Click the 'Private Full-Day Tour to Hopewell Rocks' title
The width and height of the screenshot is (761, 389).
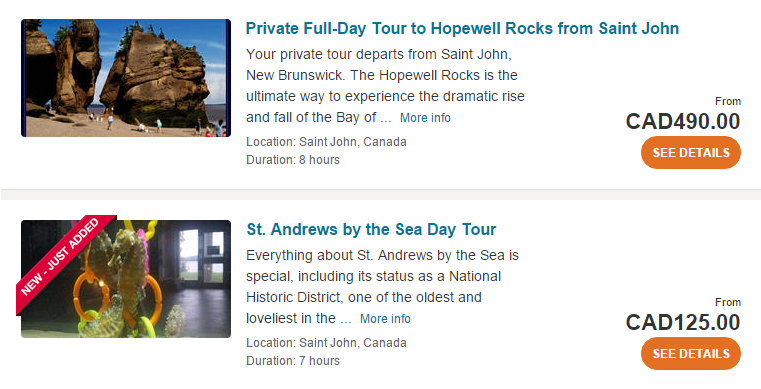click(462, 28)
